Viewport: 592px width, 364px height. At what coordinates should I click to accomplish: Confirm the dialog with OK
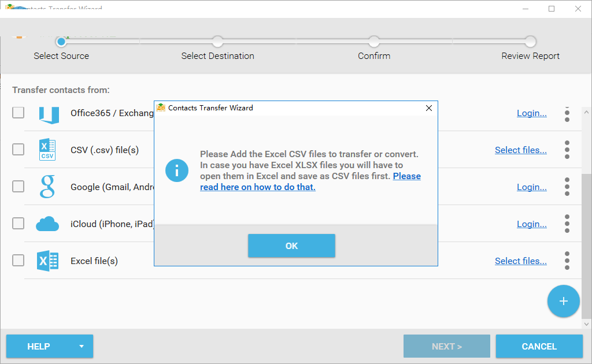291,246
